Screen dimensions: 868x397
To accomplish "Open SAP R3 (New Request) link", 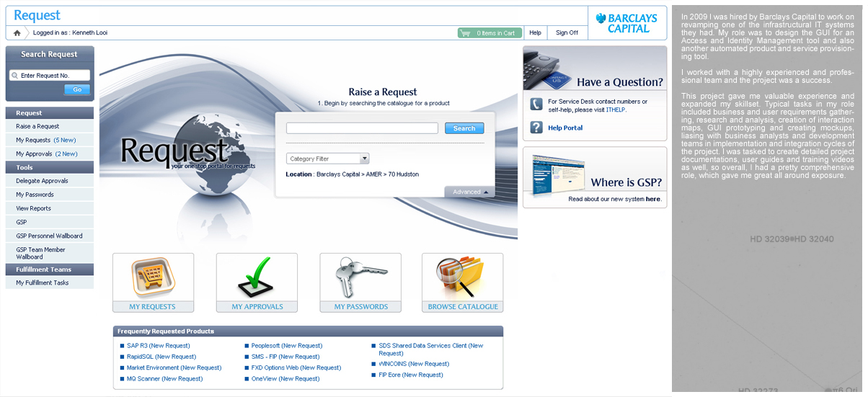I will pos(158,346).
